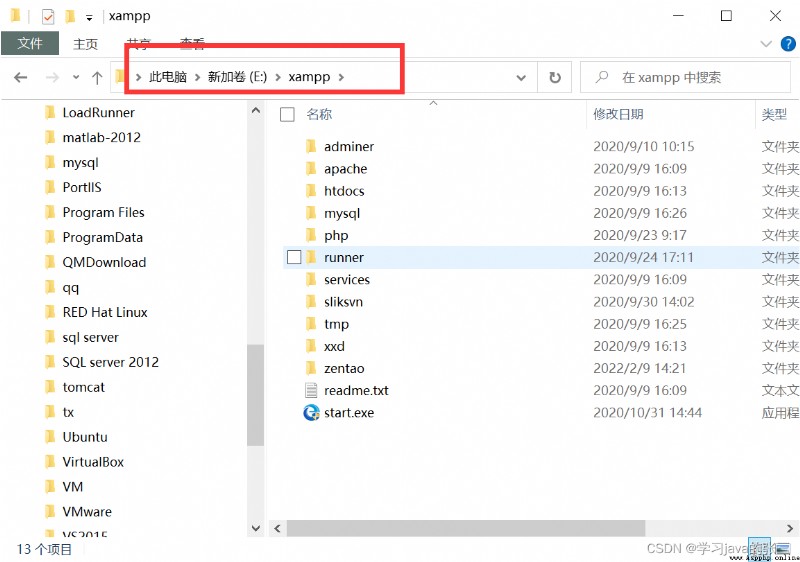Image resolution: width=800 pixels, height=562 pixels.
Task: Go up one folder level
Action: (x=97, y=78)
